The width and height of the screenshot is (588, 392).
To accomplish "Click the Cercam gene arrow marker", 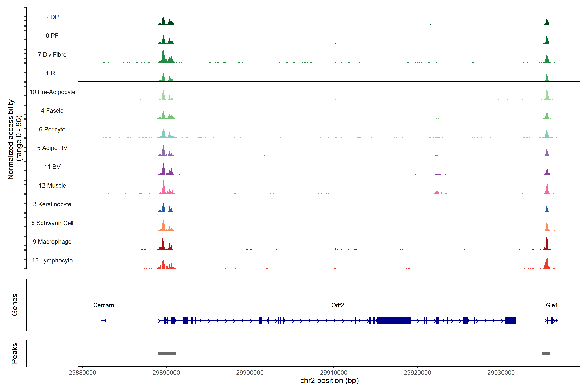I will coord(104,321).
